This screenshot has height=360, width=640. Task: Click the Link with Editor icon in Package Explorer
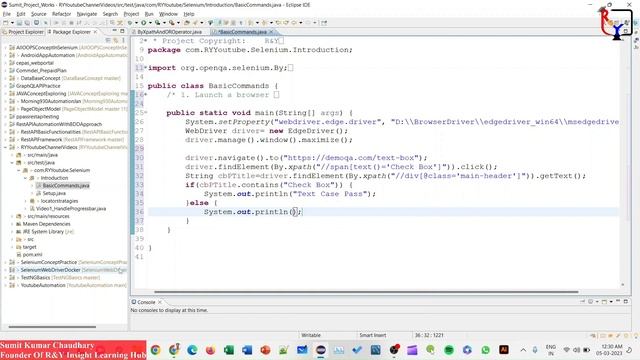tap(116, 40)
